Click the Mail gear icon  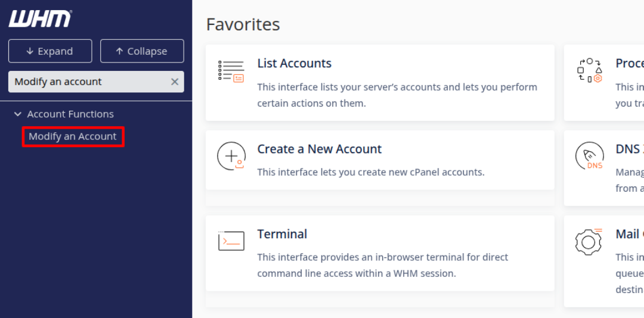[x=589, y=241]
